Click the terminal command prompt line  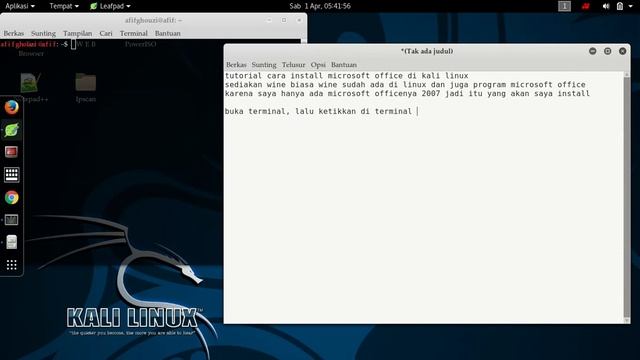(38, 44)
